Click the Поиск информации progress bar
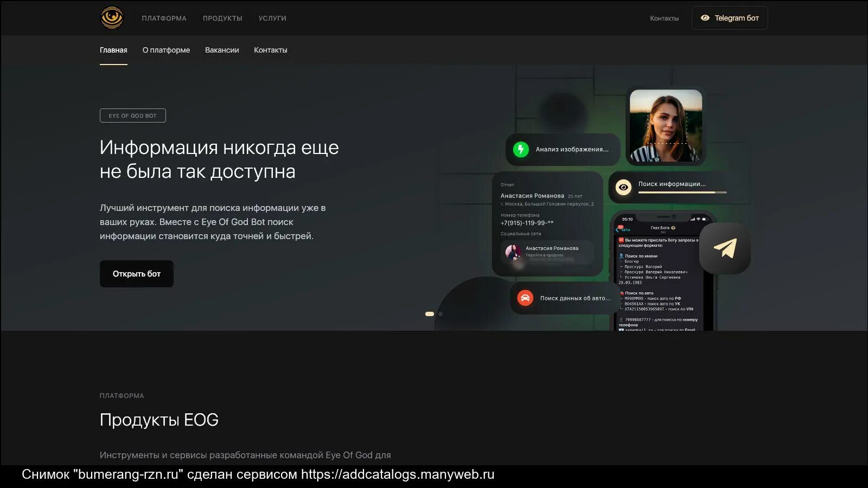Viewport: 868px width, 488px height. 682,192
